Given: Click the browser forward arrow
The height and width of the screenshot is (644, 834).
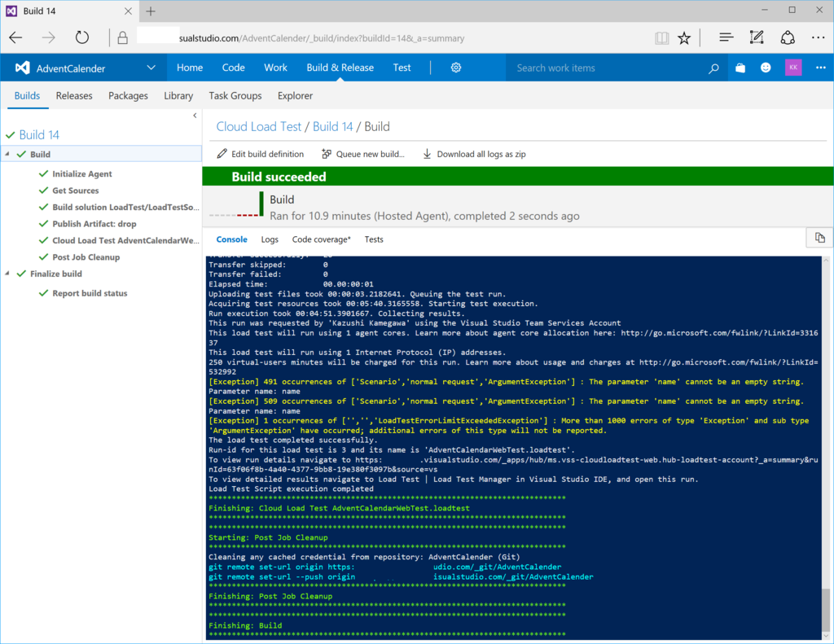Looking at the screenshot, I should (48, 37).
